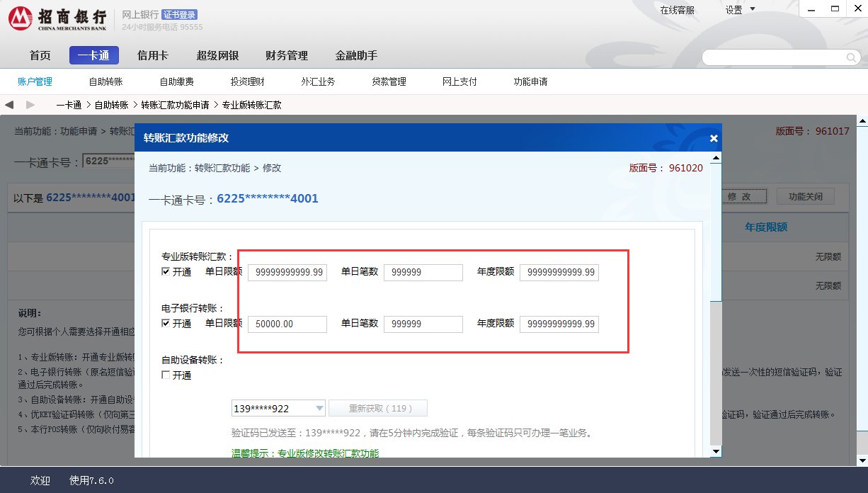The width and height of the screenshot is (868, 493).
Task: Click the 单日限额 50000.00 input field
Action: [x=287, y=324]
